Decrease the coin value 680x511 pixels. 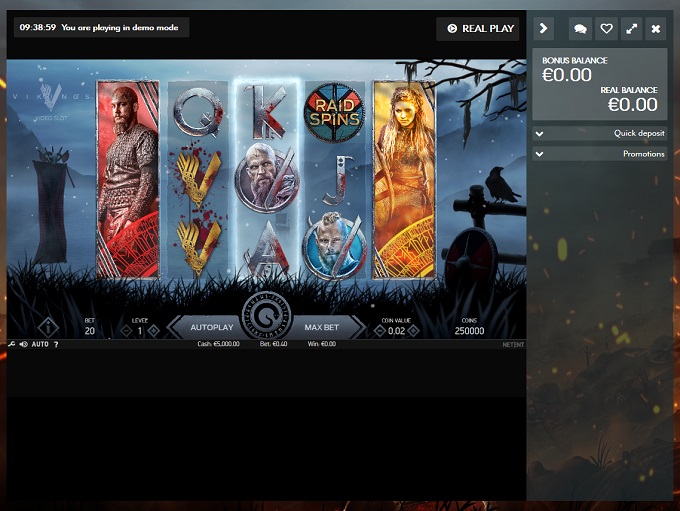pos(379,331)
